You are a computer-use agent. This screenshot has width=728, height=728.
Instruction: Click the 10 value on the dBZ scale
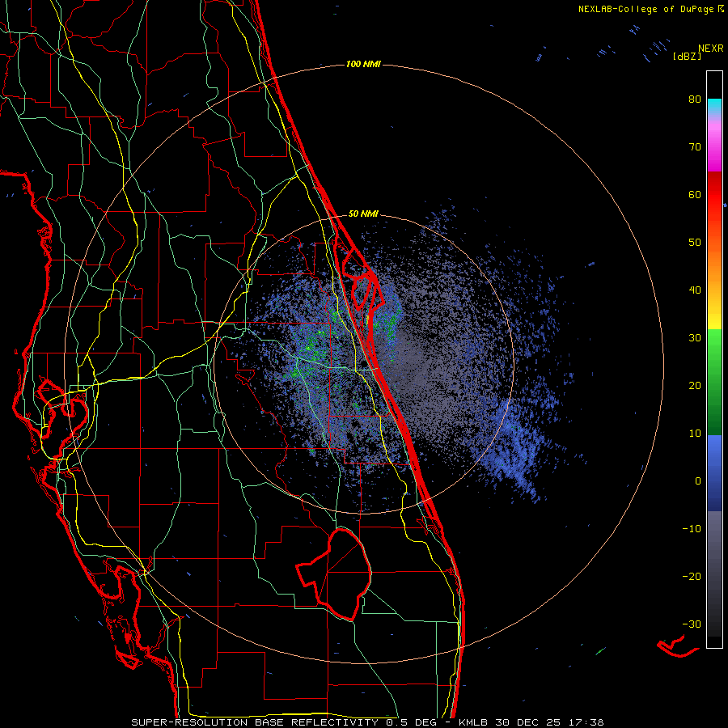(x=695, y=434)
